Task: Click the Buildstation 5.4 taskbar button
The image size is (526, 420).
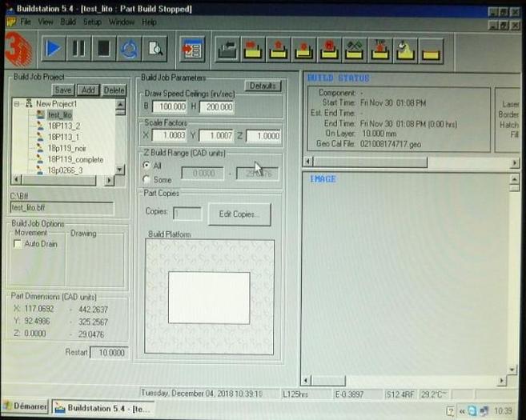Action: tap(103, 408)
